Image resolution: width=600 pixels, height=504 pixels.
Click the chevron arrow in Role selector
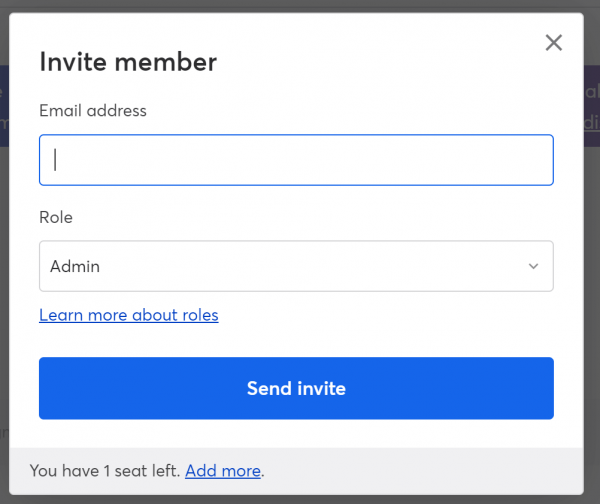tap(533, 266)
